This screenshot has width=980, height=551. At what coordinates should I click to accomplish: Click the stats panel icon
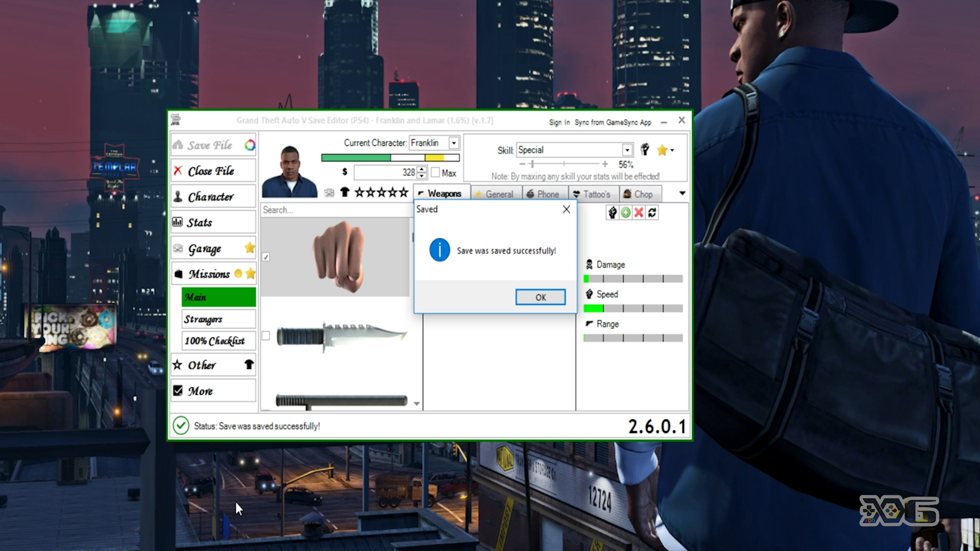pyautogui.click(x=178, y=222)
